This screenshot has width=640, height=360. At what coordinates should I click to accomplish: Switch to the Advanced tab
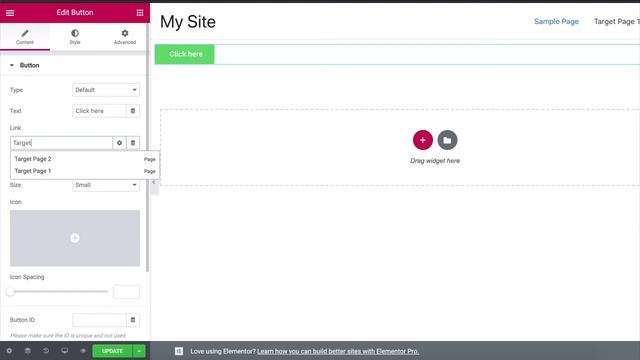click(x=124, y=37)
